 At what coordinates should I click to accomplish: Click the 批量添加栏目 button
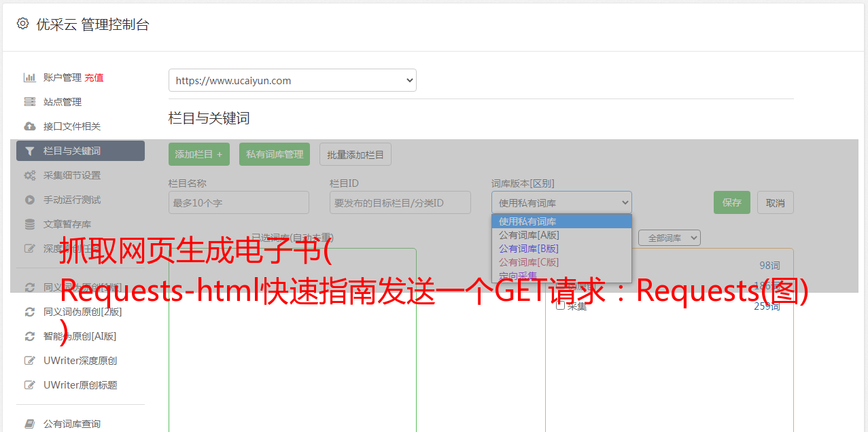point(355,154)
